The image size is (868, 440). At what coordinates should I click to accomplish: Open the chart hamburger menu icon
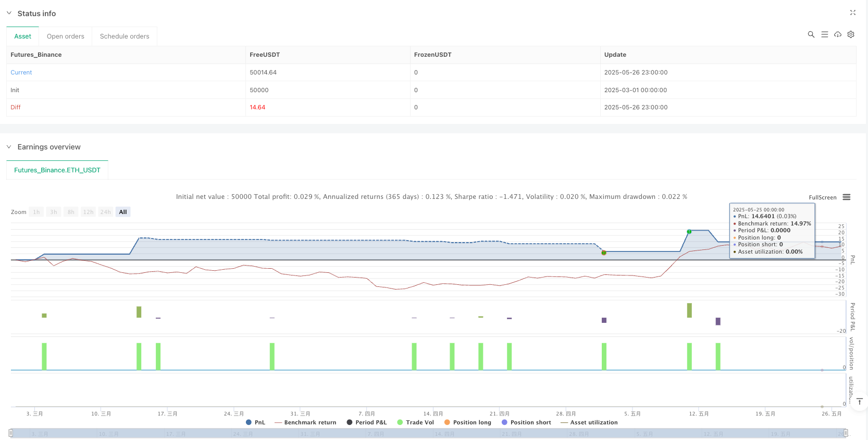[x=846, y=197]
